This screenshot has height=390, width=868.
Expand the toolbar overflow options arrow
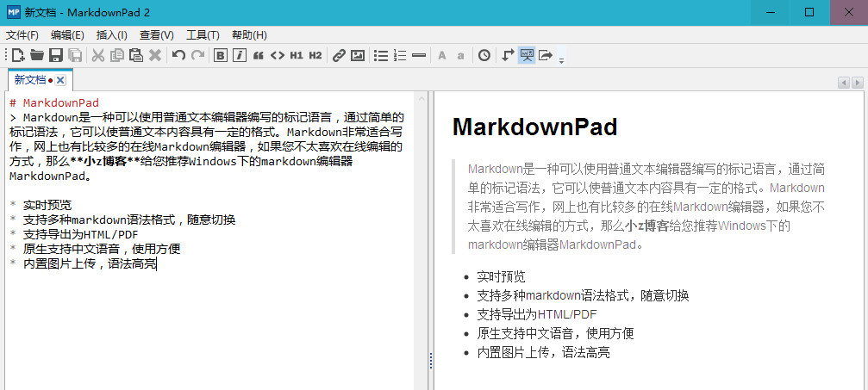[561, 59]
